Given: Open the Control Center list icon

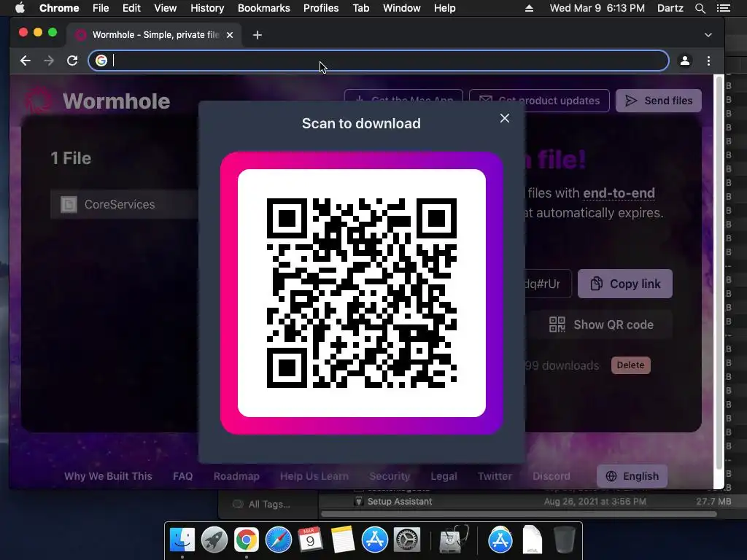Looking at the screenshot, I should 723,8.
